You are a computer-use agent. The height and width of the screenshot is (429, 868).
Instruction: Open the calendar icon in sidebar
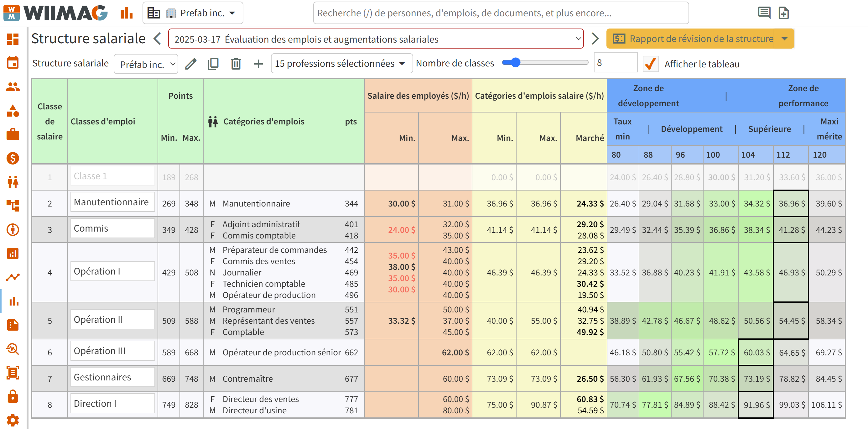pyautogui.click(x=13, y=63)
